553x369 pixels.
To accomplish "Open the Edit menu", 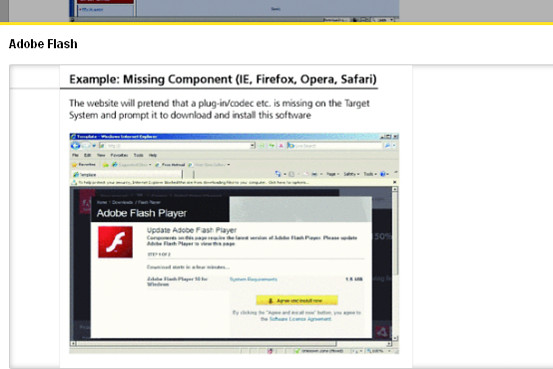I will tap(87, 155).
